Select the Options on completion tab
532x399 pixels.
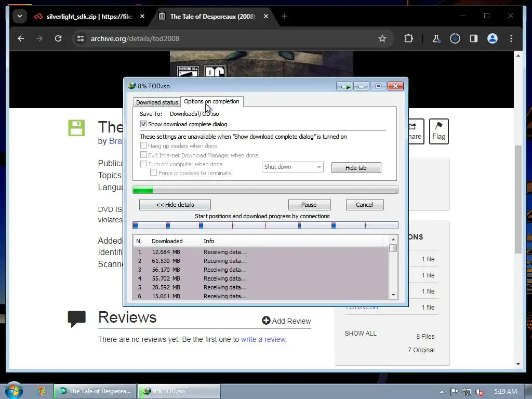(212, 101)
